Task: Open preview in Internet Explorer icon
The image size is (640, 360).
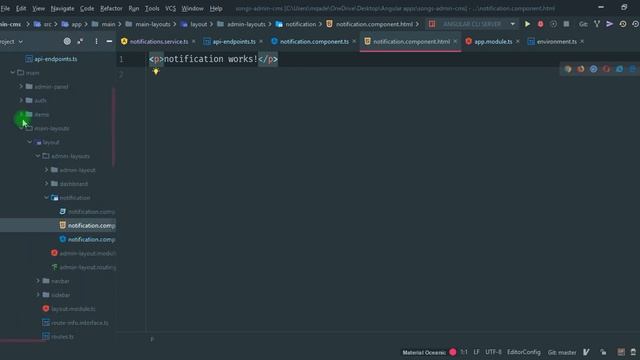Action: [620, 69]
